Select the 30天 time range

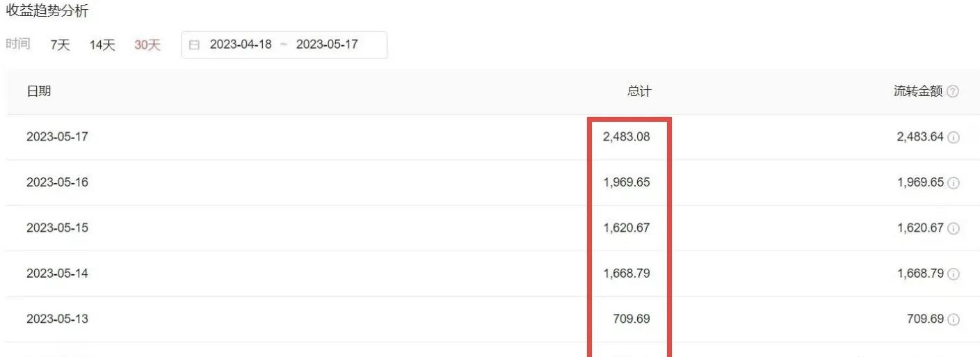point(147,45)
